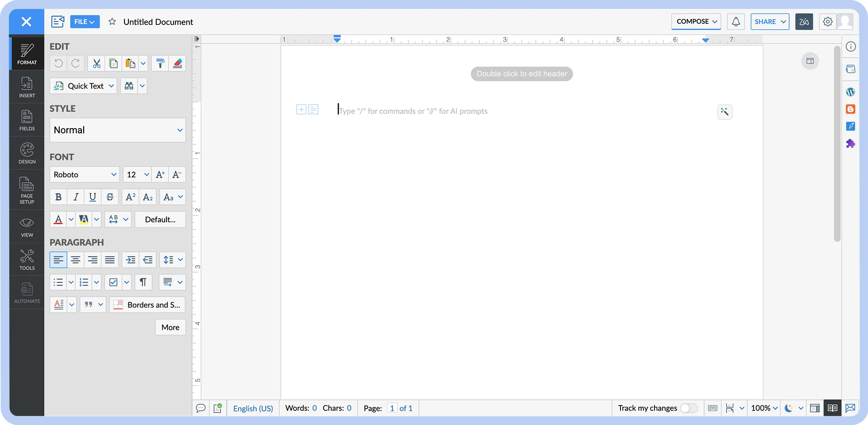Open Borders and Shading settings
This screenshot has height=425, width=868.
tap(147, 304)
